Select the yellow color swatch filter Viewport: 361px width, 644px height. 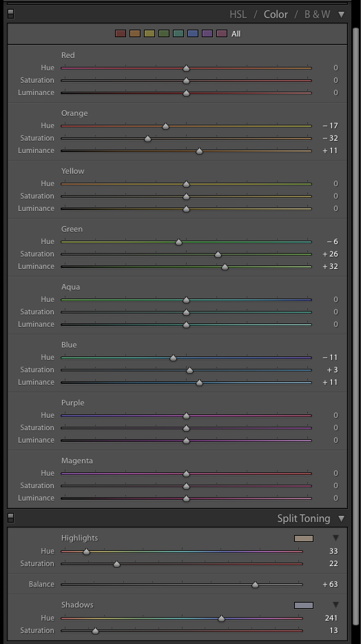pos(149,34)
